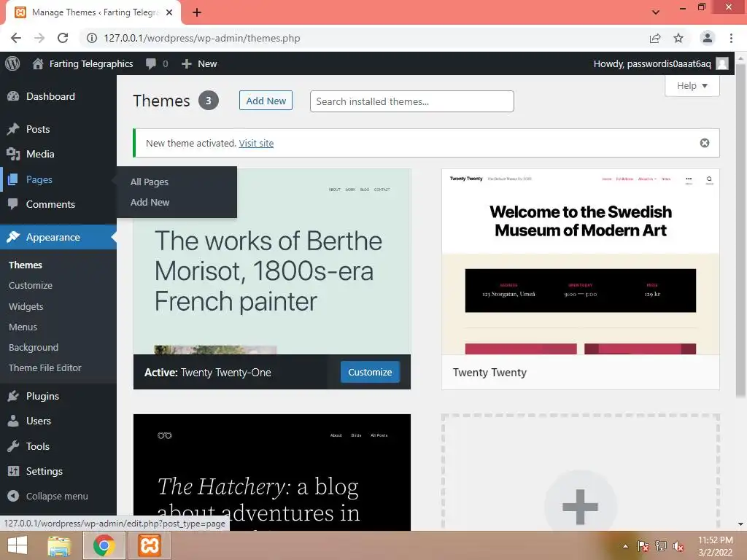747x560 pixels.
Task: Click the network status tray icon
Action: point(661,546)
